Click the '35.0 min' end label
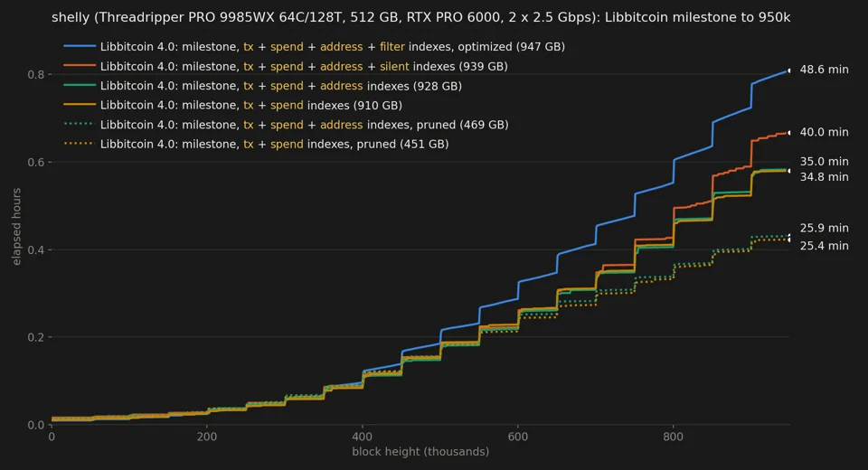The image size is (868, 470). [x=824, y=162]
